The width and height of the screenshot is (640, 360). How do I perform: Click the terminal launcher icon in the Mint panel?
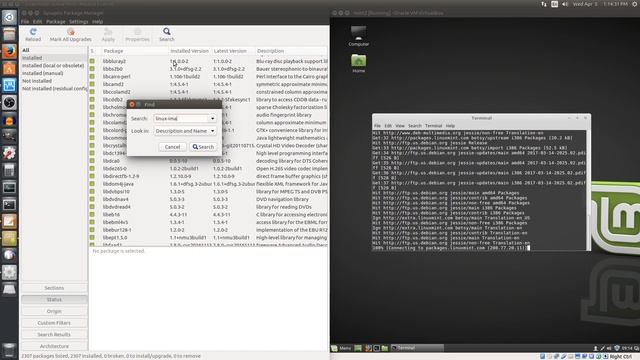pyautogui.click(x=376, y=348)
